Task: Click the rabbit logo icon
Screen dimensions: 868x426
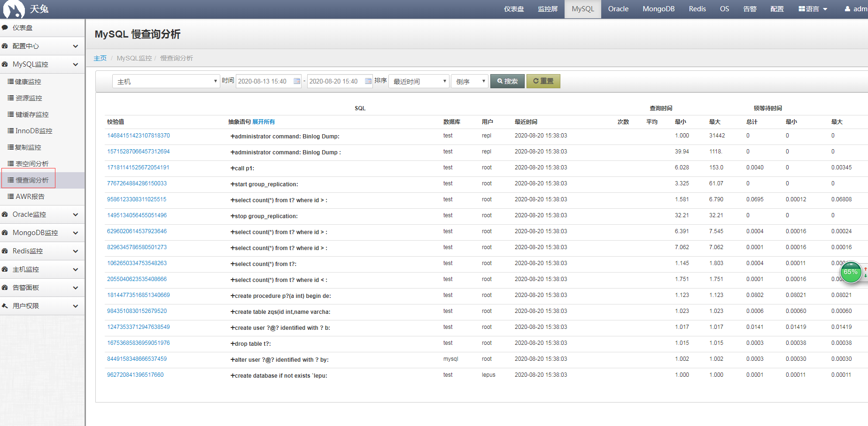Action: (14, 9)
